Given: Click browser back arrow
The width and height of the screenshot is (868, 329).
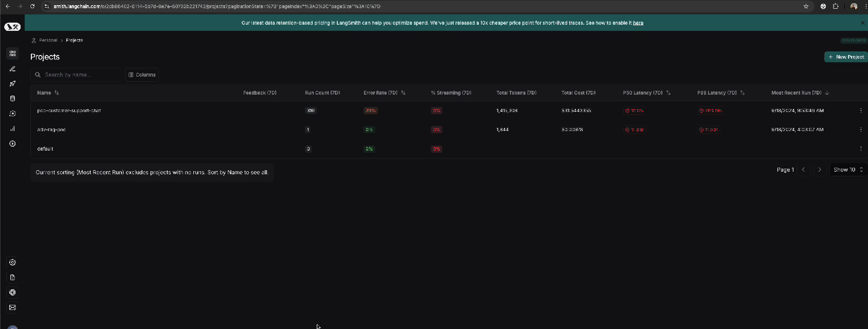Looking at the screenshot, I should pyautogui.click(x=8, y=6).
